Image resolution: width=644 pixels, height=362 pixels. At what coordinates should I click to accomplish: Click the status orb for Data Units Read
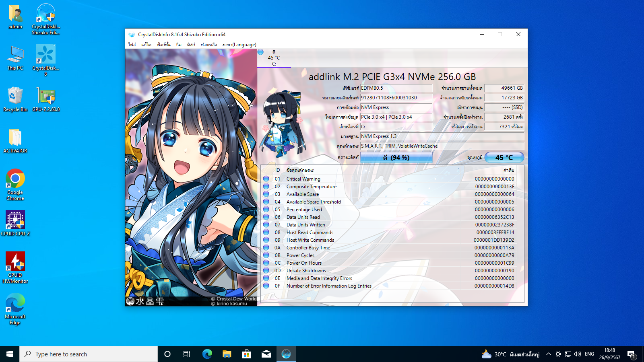pyautogui.click(x=266, y=217)
